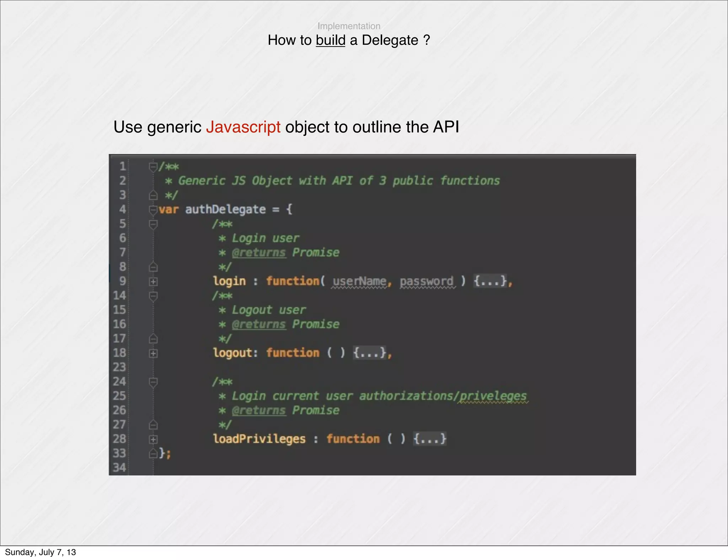728x560 pixels.
Task: Click the 'logout:' property name
Action: point(235,353)
